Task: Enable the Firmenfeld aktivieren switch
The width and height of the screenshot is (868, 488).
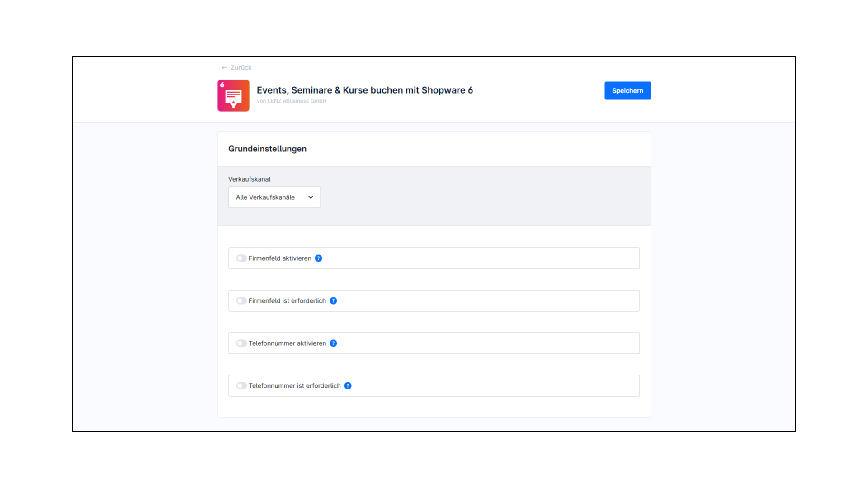Action: [241, 258]
